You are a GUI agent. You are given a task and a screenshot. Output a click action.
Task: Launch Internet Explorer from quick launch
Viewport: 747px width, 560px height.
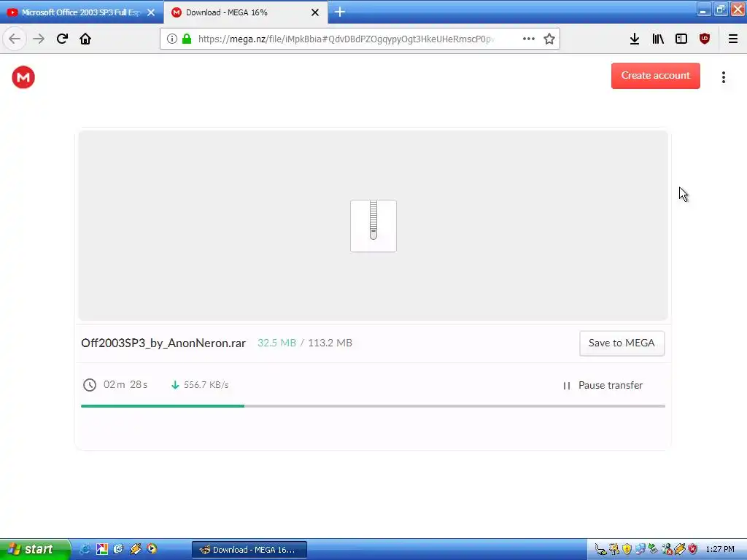pos(85,550)
